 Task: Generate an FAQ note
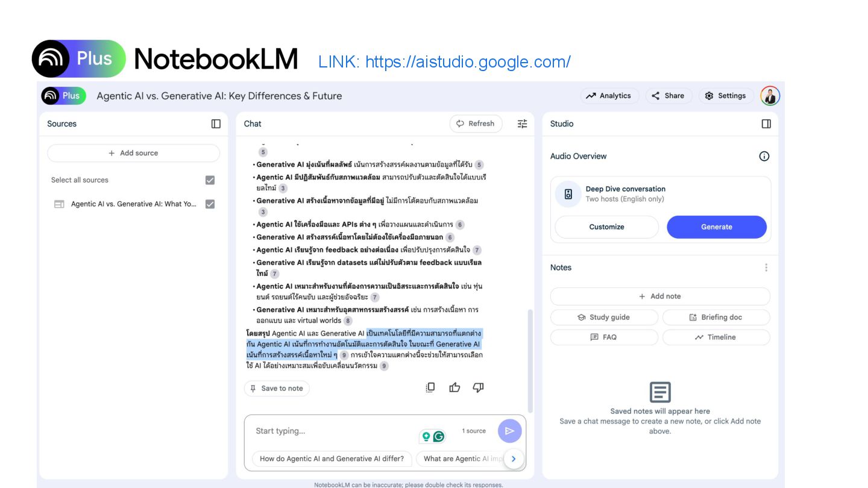[x=604, y=337]
